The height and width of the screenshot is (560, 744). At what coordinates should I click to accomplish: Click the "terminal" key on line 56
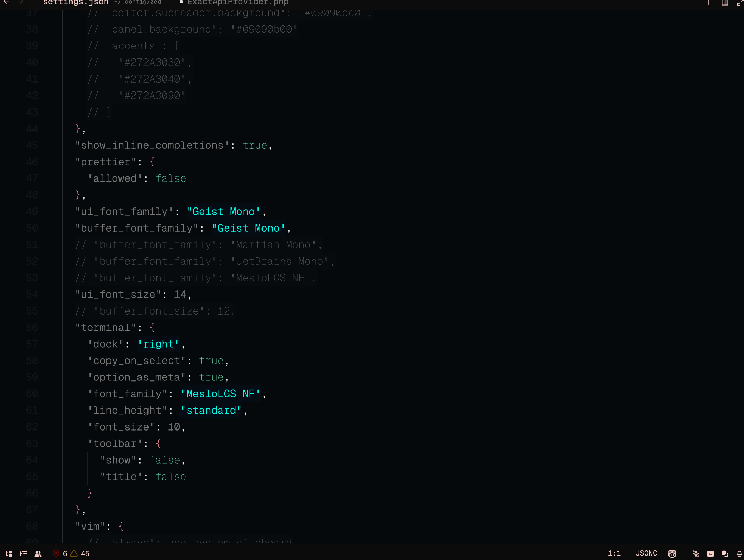click(x=106, y=328)
